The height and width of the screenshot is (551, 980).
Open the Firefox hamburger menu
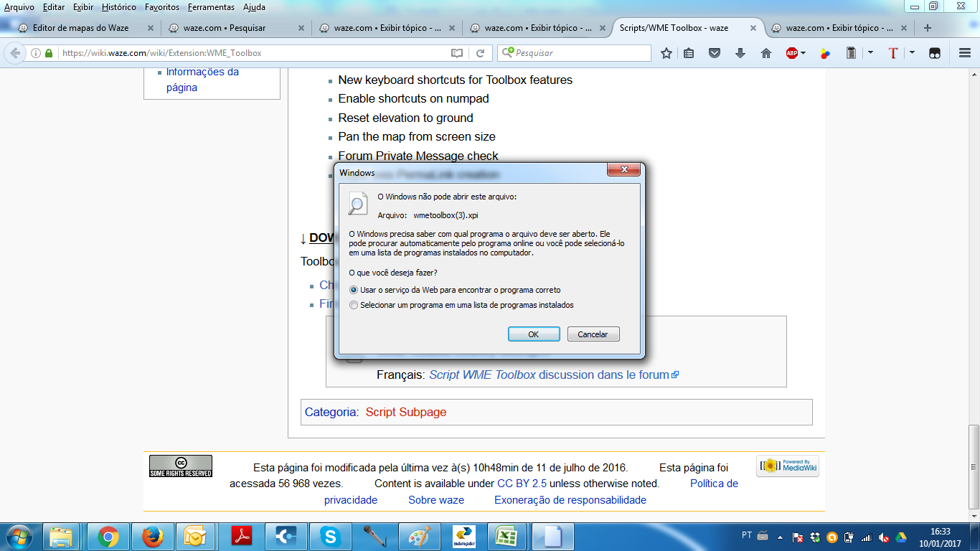(x=965, y=53)
